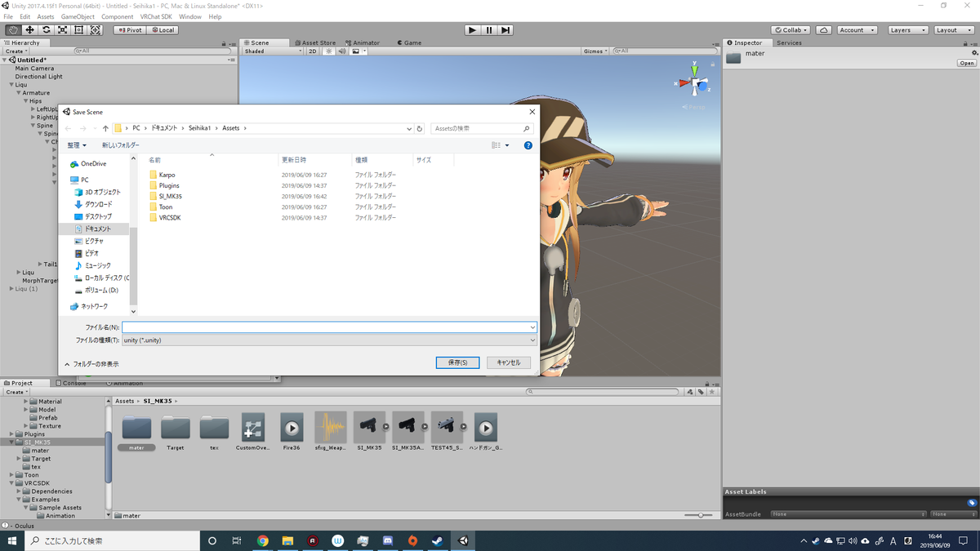The height and width of the screenshot is (551, 980).
Task: Open the Inspector settings gear icon
Action: 974,52
